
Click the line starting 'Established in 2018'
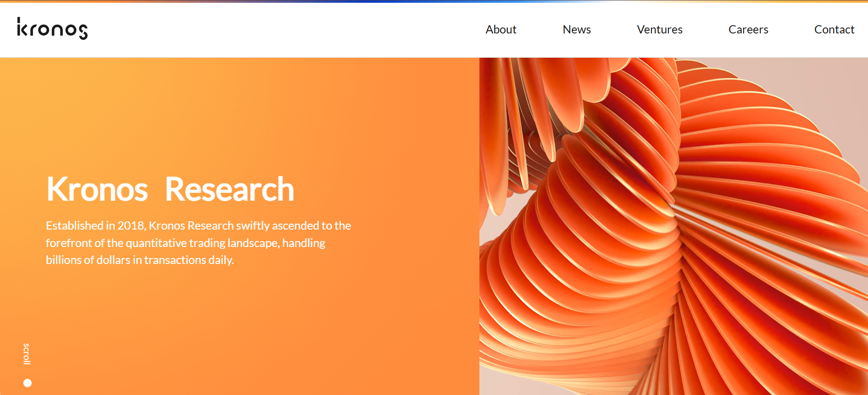point(198,225)
